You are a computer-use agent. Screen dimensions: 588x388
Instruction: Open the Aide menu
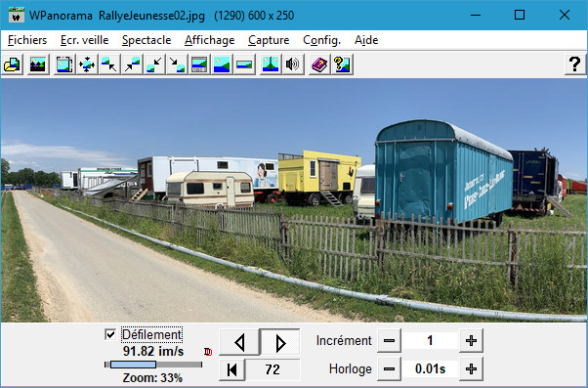tap(366, 40)
